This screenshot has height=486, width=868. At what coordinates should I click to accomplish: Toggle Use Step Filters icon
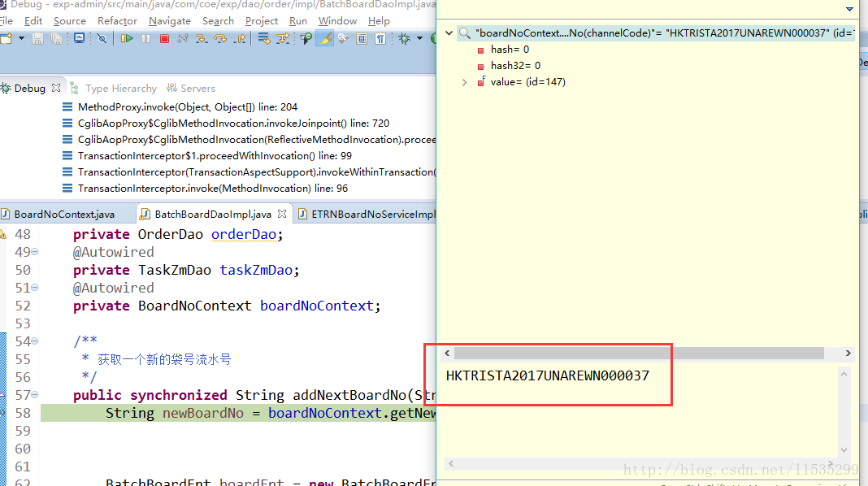[x=283, y=38]
